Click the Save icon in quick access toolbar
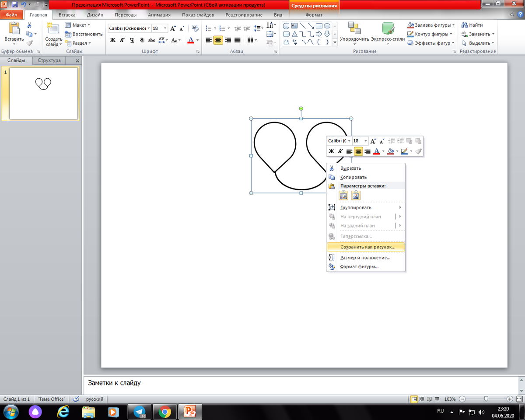The width and height of the screenshot is (525, 420). 14,4
